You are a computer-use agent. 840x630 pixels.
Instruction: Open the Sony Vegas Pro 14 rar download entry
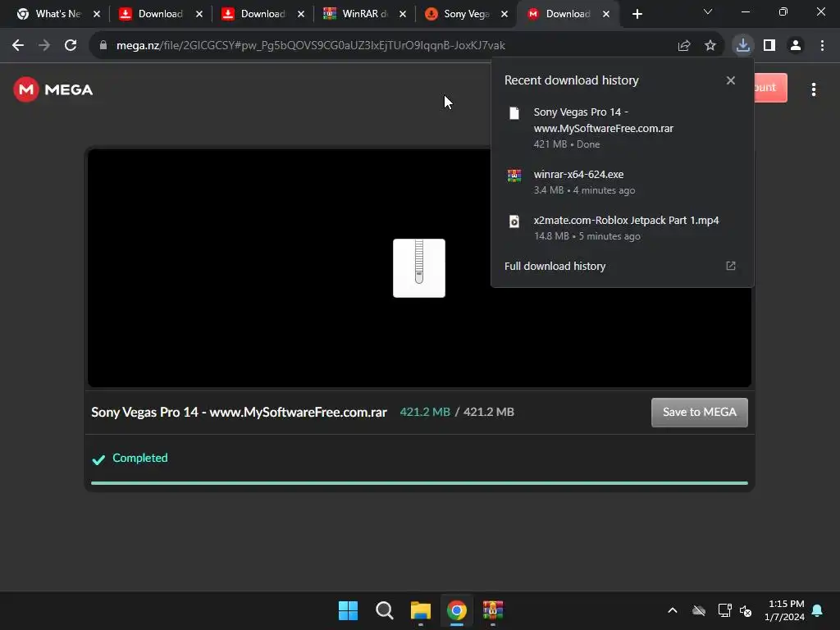pos(622,128)
